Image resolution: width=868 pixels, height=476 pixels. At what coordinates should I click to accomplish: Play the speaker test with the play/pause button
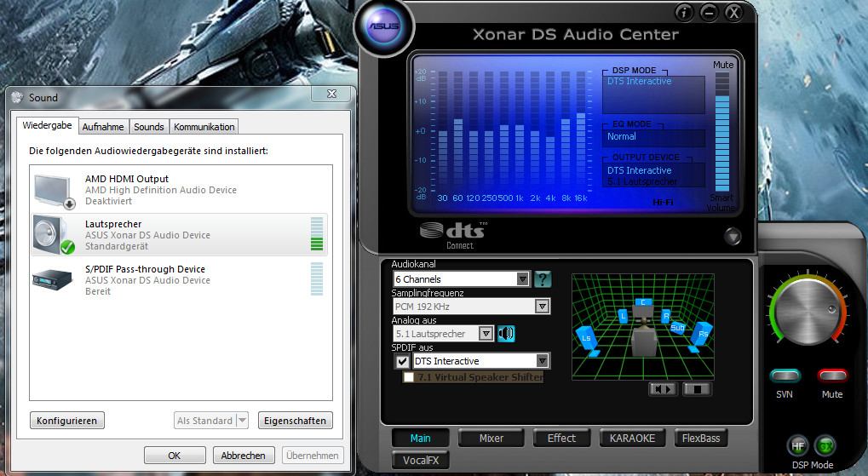(663, 389)
